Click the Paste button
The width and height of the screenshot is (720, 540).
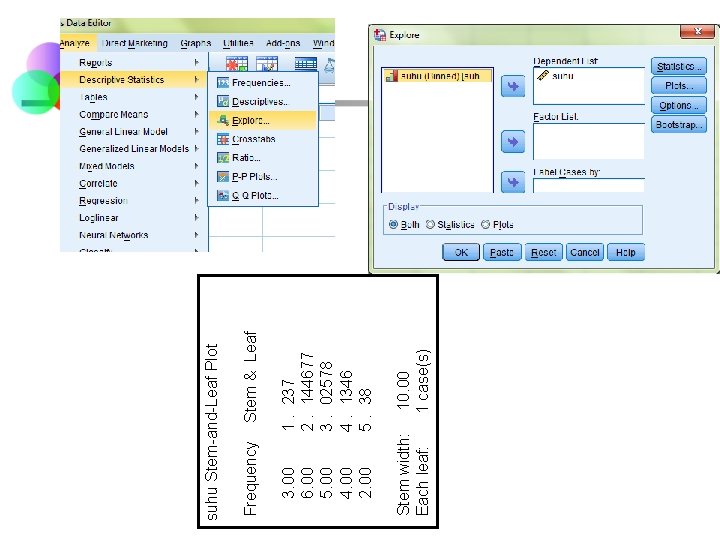pos(502,252)
